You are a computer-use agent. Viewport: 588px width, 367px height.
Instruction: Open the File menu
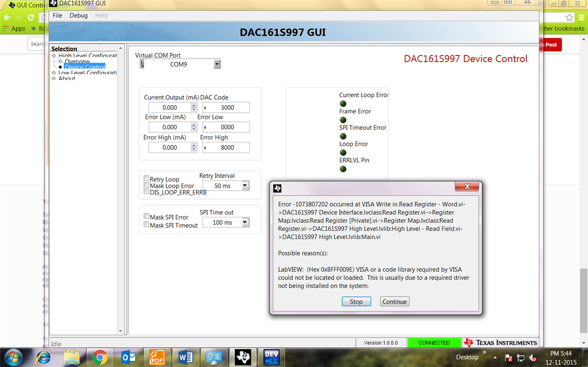(57, 15)
